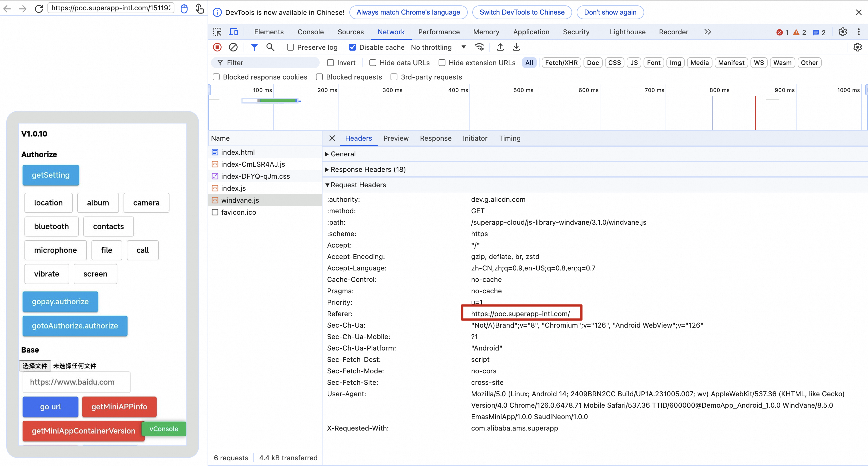This screenshot has height=466, width=868.
Task: Tick the Invert filter checkbox
Action: click(x=331, y=63)
